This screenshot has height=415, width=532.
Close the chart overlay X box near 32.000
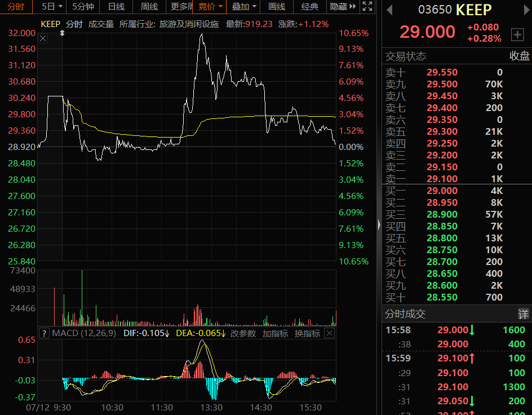coord(43,37)
